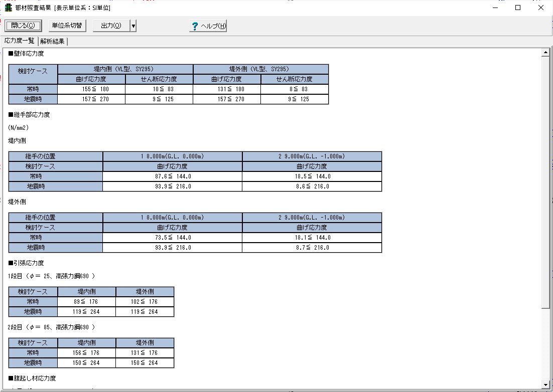Screen dimensions: 553x392
Task: Click cell value 87.6≦ 144.0
Action: pyautogui.click(x=173, y=176)
